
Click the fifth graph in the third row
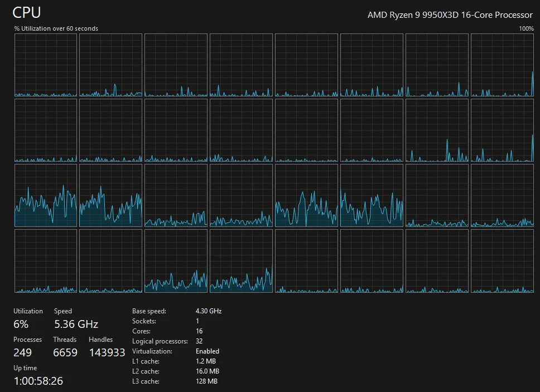coord(306,196)
